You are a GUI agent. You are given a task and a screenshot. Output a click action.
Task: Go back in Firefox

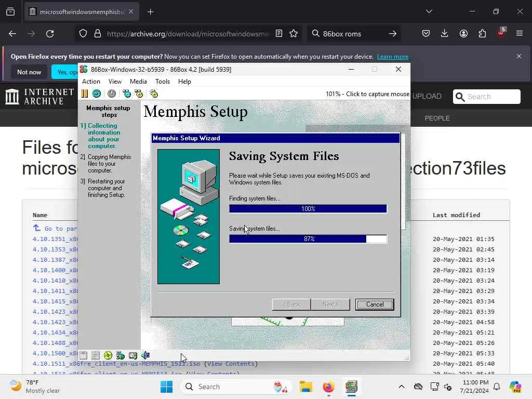pyautogui.click(x=12, y=34)
